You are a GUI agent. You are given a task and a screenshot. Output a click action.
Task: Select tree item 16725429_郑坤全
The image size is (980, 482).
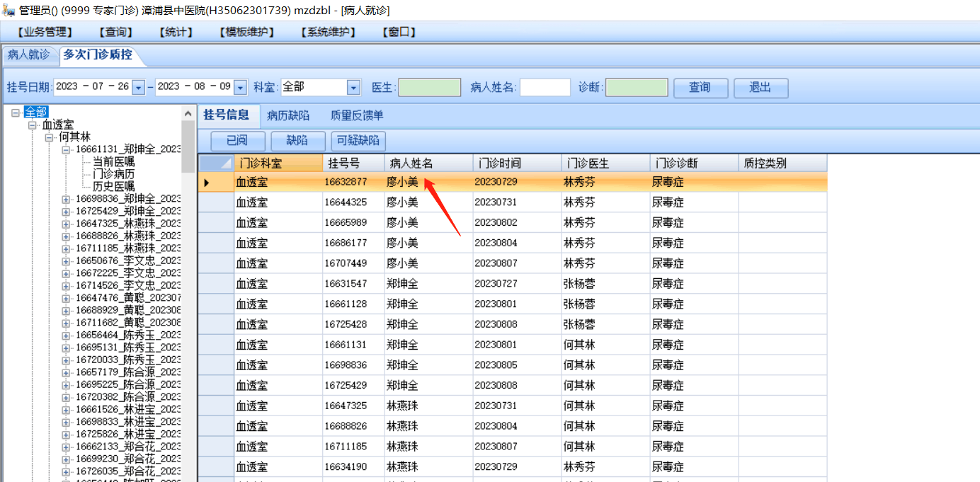coord(128,211)
